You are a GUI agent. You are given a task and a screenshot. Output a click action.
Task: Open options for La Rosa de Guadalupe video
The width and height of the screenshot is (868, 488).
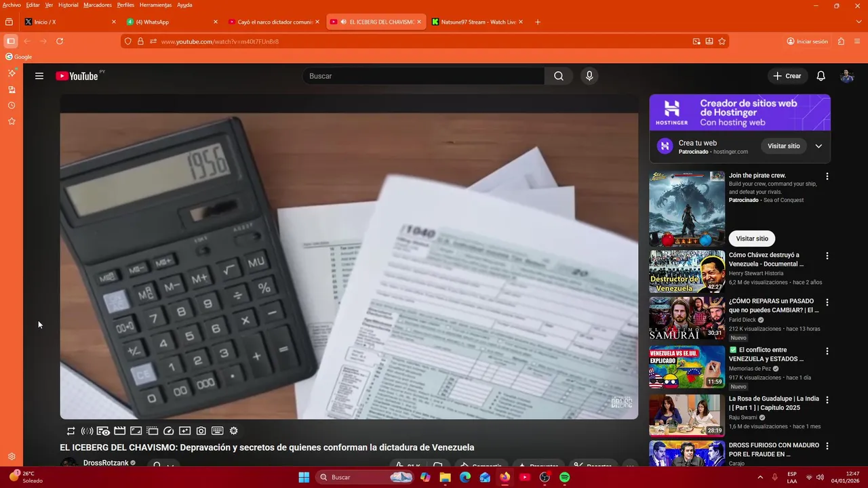click(827, 400)
